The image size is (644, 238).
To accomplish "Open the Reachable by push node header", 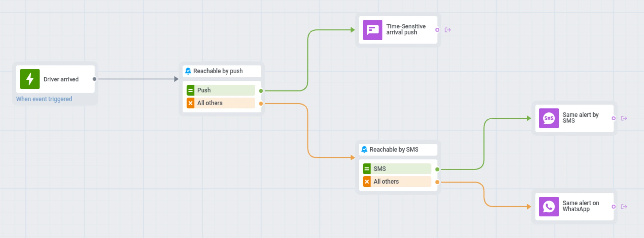I will tap(222, 71).
